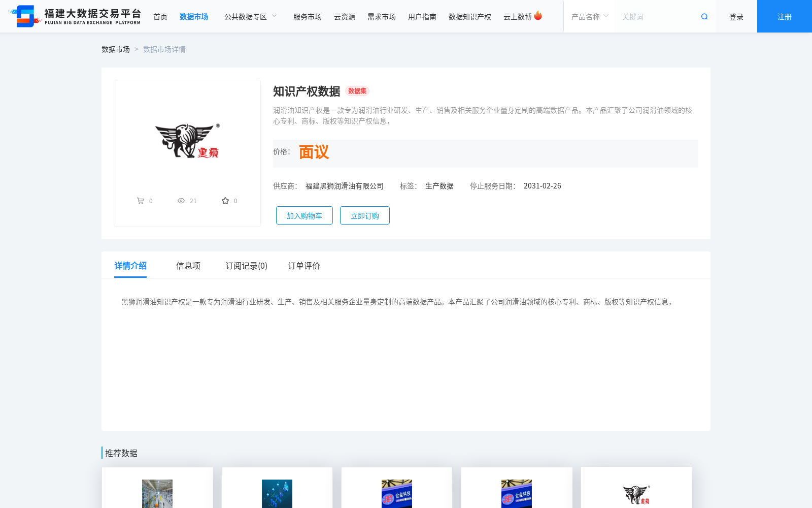
Task: Click the date 2031-02-26
Action: point(543,186)
